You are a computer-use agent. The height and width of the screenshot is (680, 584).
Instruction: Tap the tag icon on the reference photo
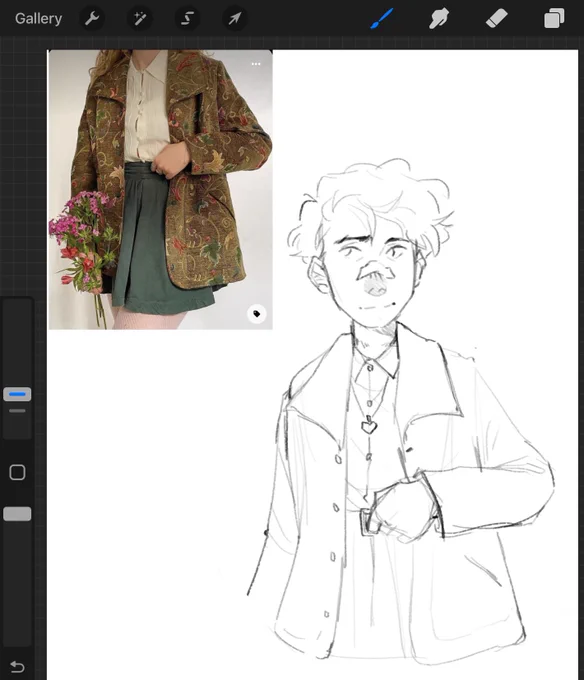click(257, 314)
